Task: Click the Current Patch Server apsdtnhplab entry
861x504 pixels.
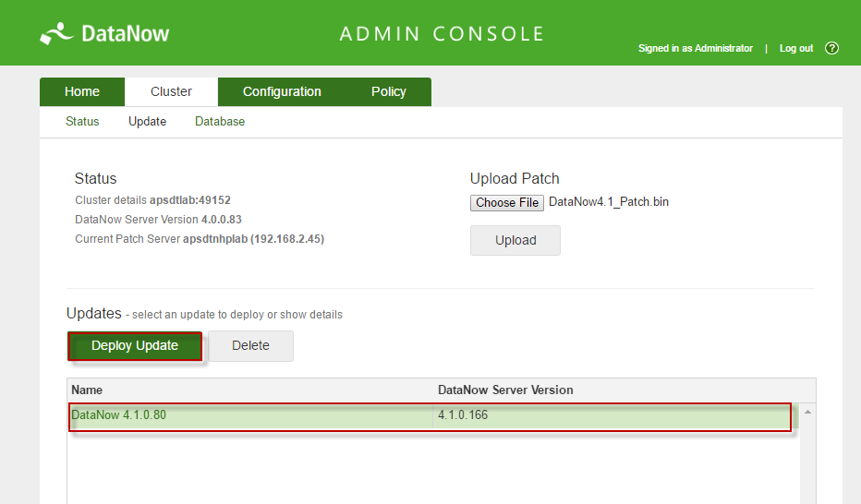Action: click(x=200, y=239)
